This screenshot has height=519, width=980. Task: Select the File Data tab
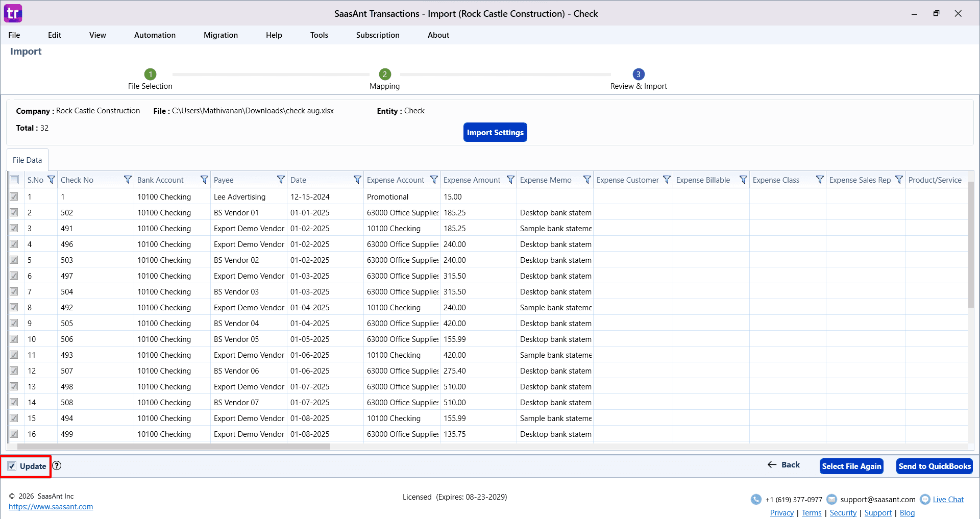pos(28,160)
